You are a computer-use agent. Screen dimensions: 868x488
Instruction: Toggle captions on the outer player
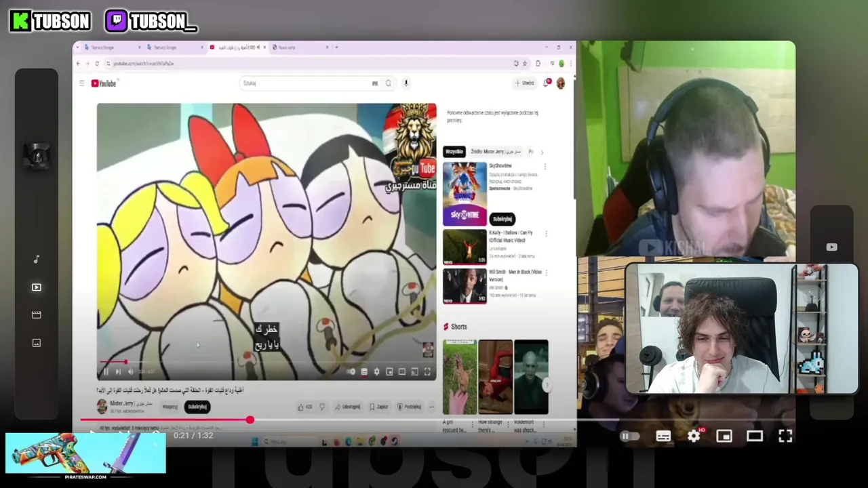tap(663, 436)
